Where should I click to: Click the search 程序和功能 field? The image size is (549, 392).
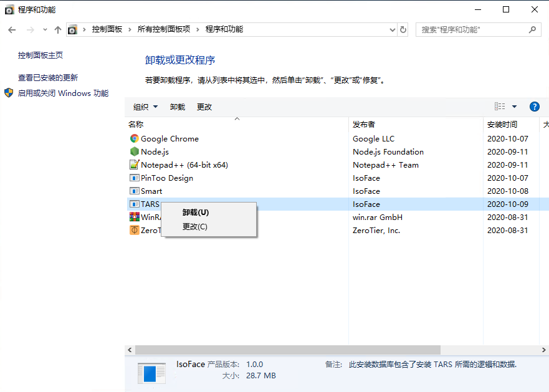[479, 30]
